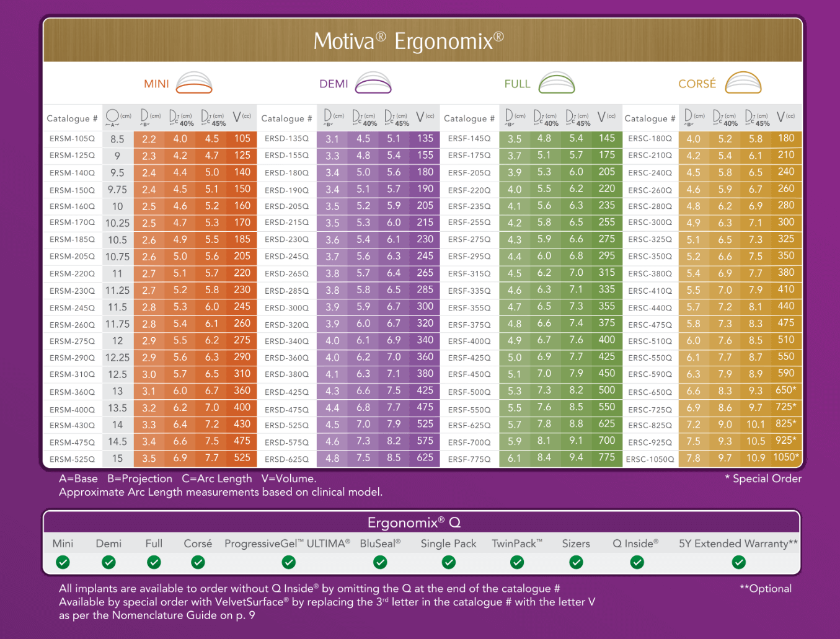Click the * Special Order footnote
Image resolution: width=840 pixels, height=639 pixels.
point(763,478)
